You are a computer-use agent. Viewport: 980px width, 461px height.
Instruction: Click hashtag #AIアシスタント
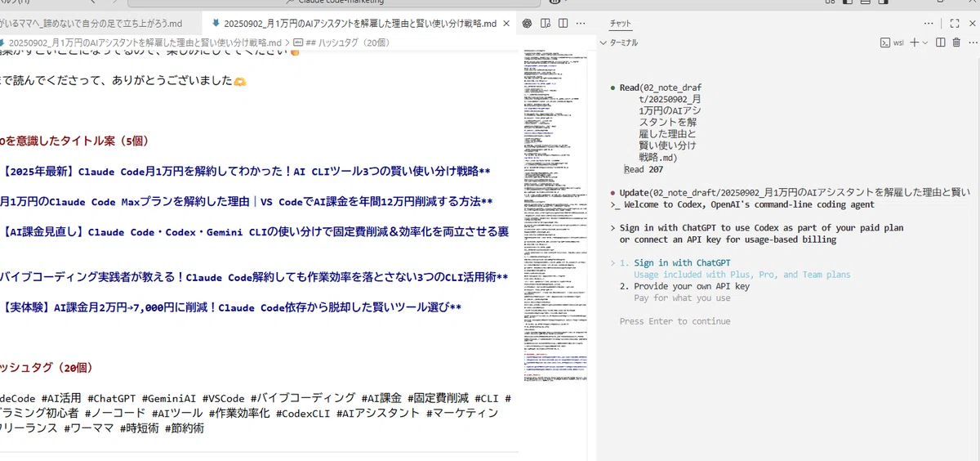378,414
